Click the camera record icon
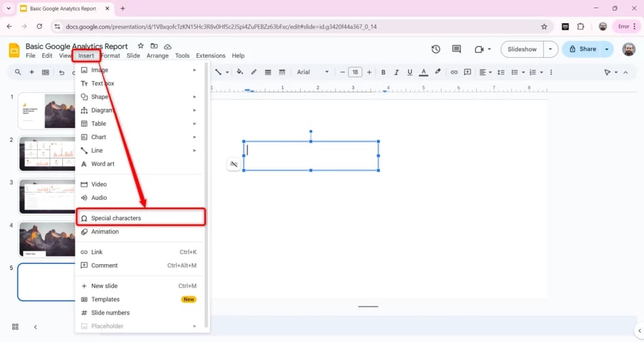644x342 pixels. [479, 49]
